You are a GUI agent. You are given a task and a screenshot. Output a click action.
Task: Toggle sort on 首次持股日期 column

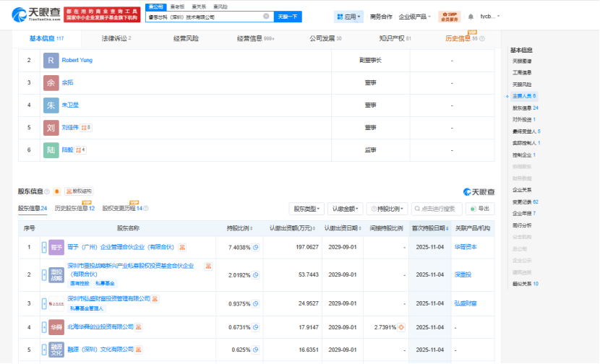(429, 228)
